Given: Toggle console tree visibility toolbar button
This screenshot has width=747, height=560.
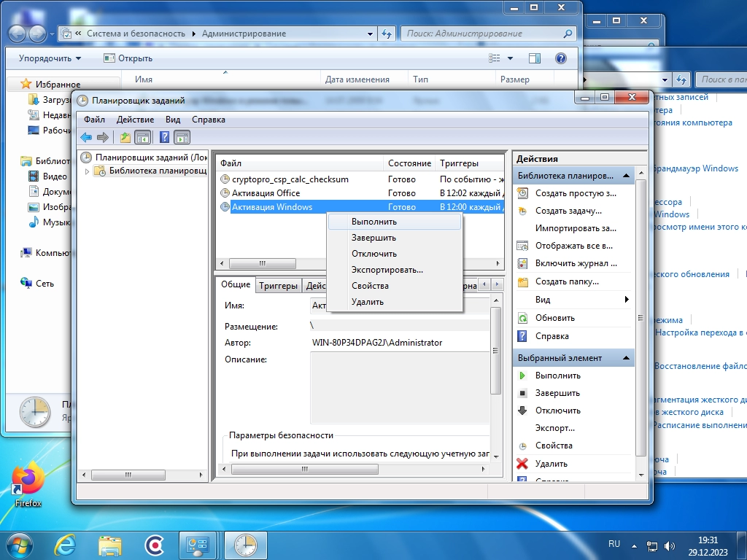Looking at the screenshot, I should click(x=143, y=137).
